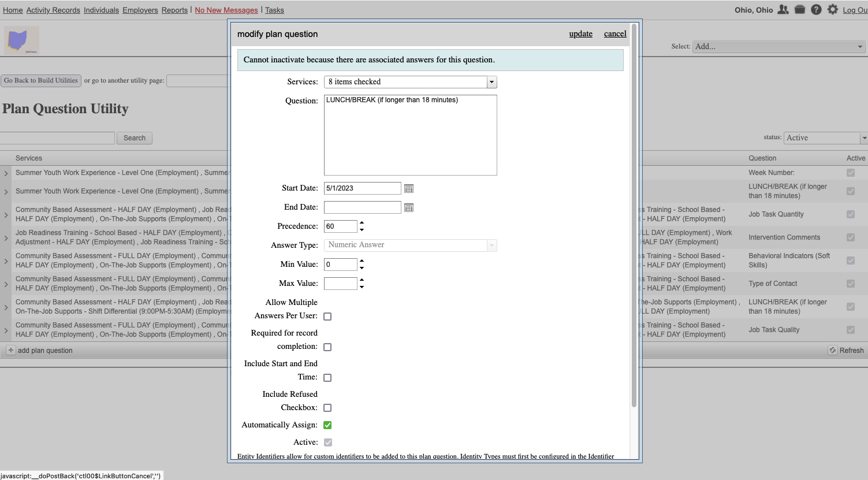Click the Type of Contact cell

[773, 284]
